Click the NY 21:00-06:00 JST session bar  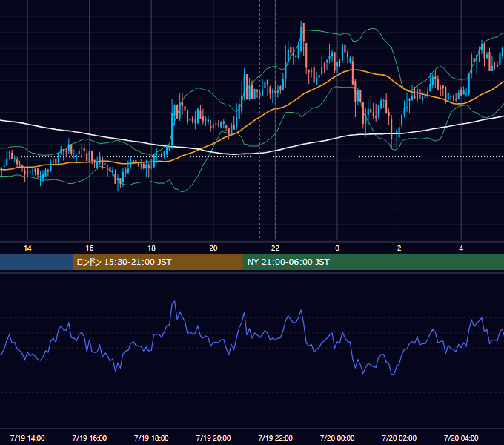point(373,262)
